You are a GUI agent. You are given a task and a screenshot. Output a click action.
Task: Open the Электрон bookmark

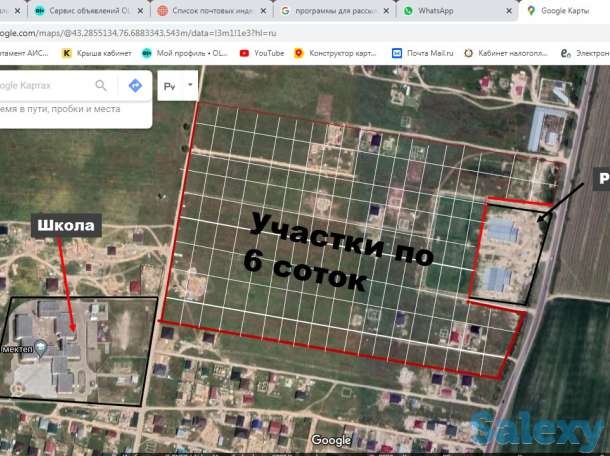(585, 53)
